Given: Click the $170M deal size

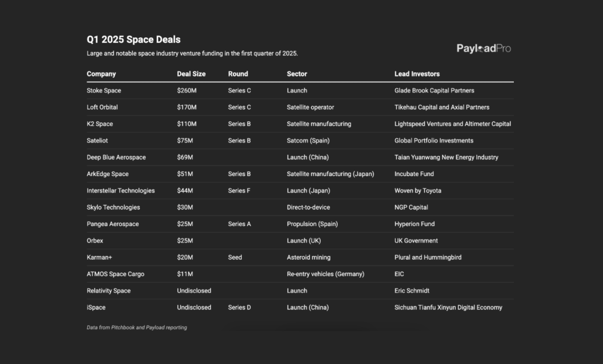Looking at the screenshot, I should 187,107.
